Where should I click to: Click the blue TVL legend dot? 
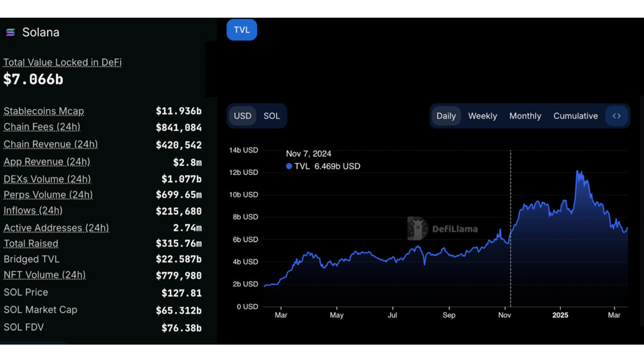pyautogui.click(x=289, y=166)
